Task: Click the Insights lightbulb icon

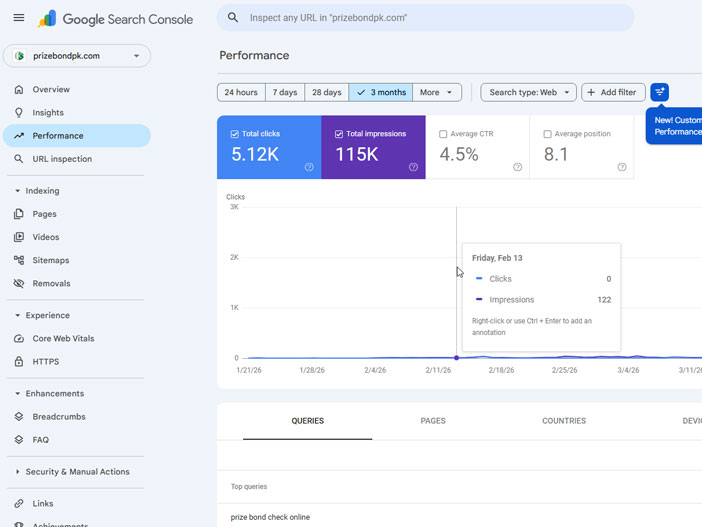Action: 19,113
